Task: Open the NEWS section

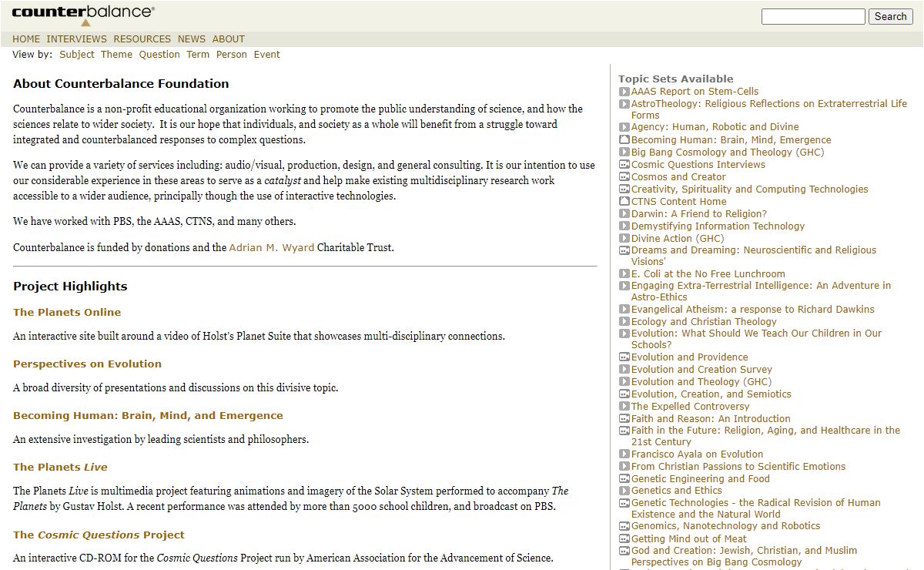Action: point(192,39)
